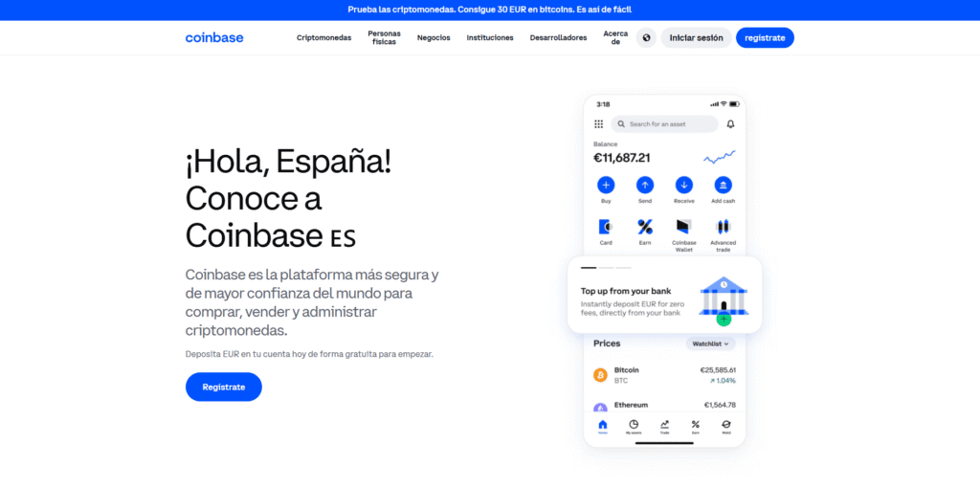Tap the Add cash bank icon
Image resolution: width=980 pixels, height=487 pixels.
[724, 185]
